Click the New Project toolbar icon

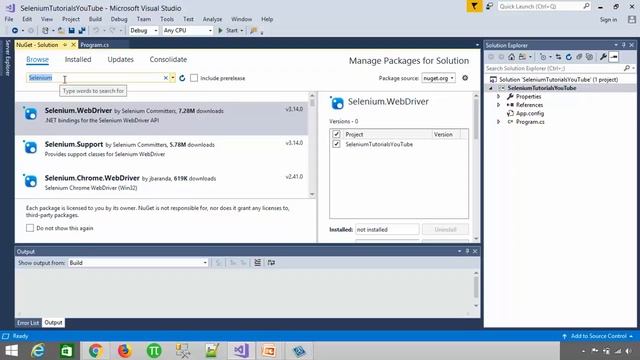(x=45, y=31)
